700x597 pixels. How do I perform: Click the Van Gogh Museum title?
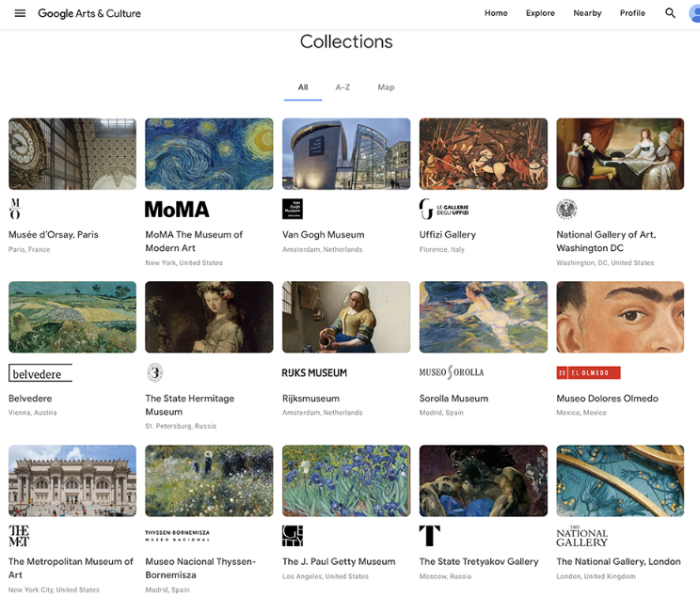point(324,235)
